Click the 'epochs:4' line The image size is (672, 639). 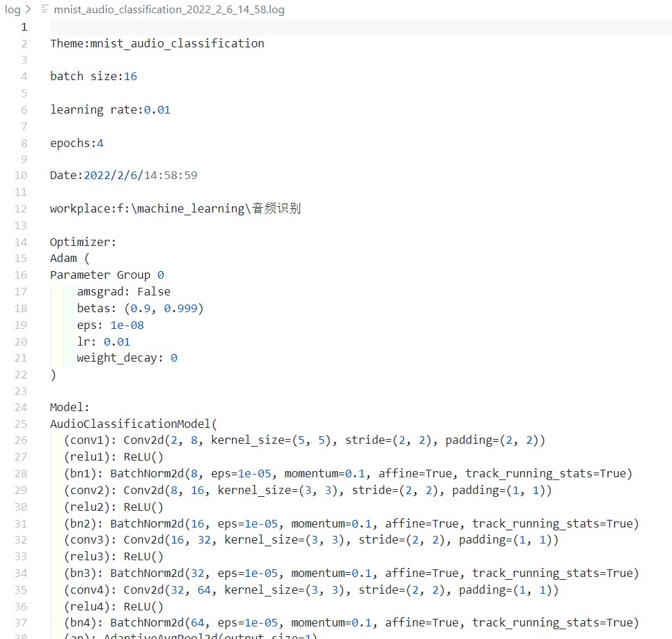pos(77,144)
